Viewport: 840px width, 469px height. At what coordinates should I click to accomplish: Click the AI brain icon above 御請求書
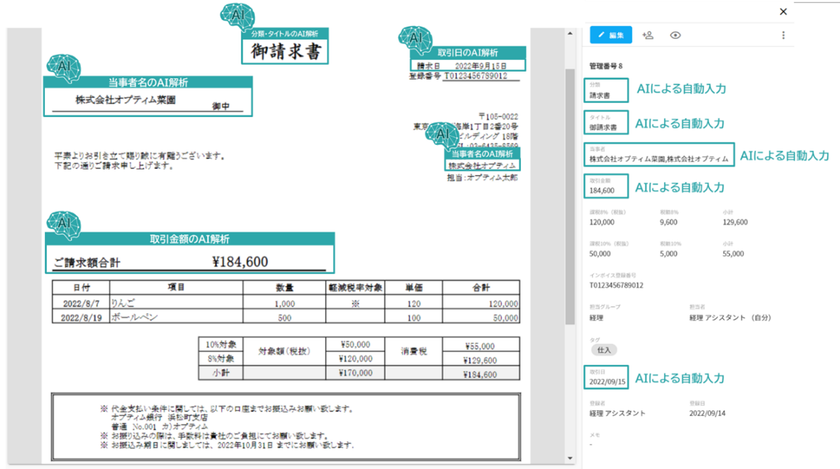pos(237,17)
